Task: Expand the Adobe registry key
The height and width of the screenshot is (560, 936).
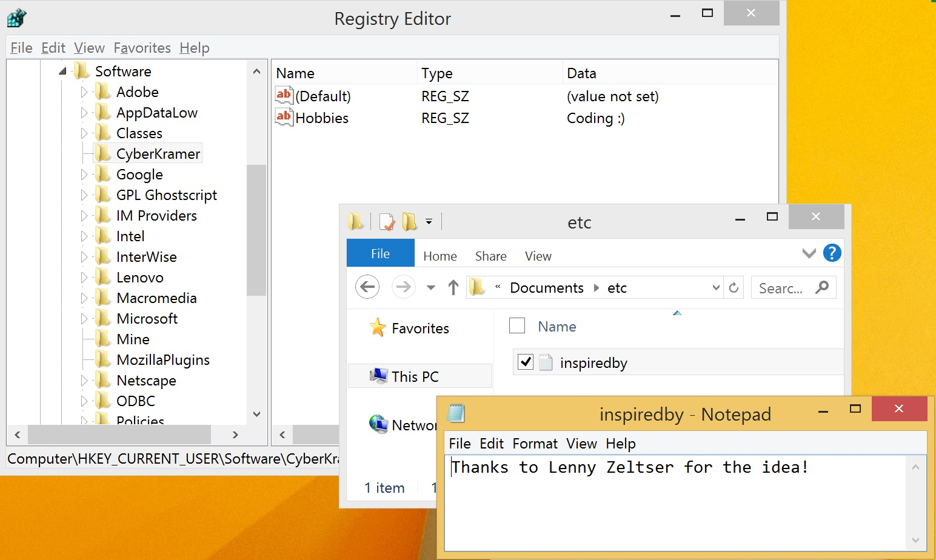Action: tap(84, 92)
